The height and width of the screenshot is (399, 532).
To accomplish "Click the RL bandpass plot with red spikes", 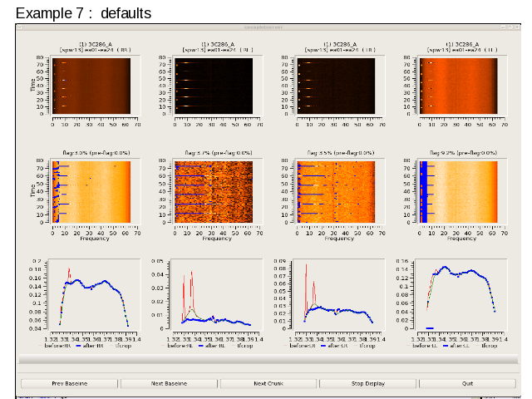I will tap(217, 294).
